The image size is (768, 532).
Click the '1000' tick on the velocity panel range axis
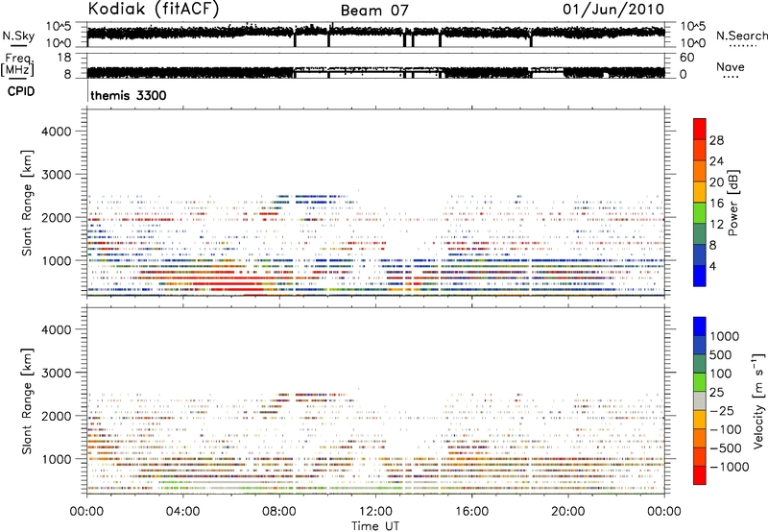coord(57,459)
